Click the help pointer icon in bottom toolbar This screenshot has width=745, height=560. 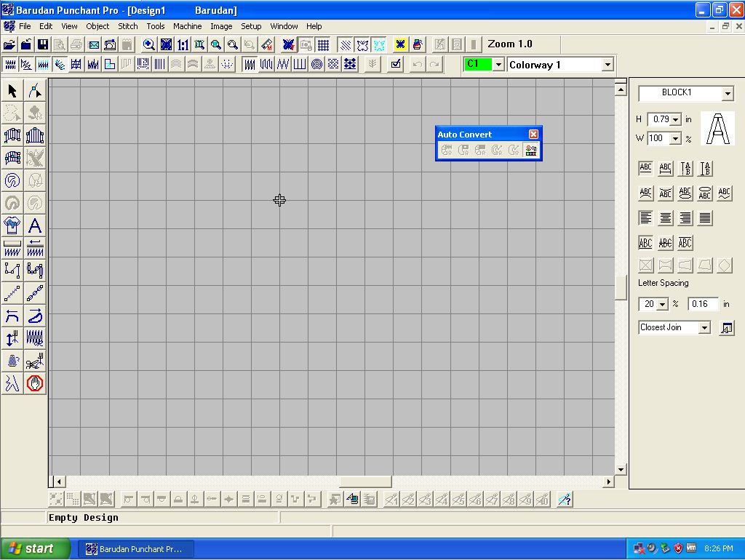[564, 499]
